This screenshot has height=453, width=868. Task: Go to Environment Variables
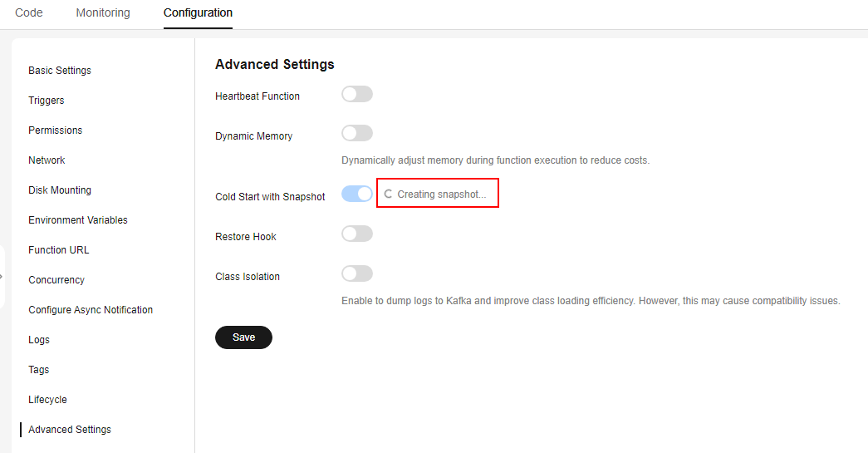point(78,220)
